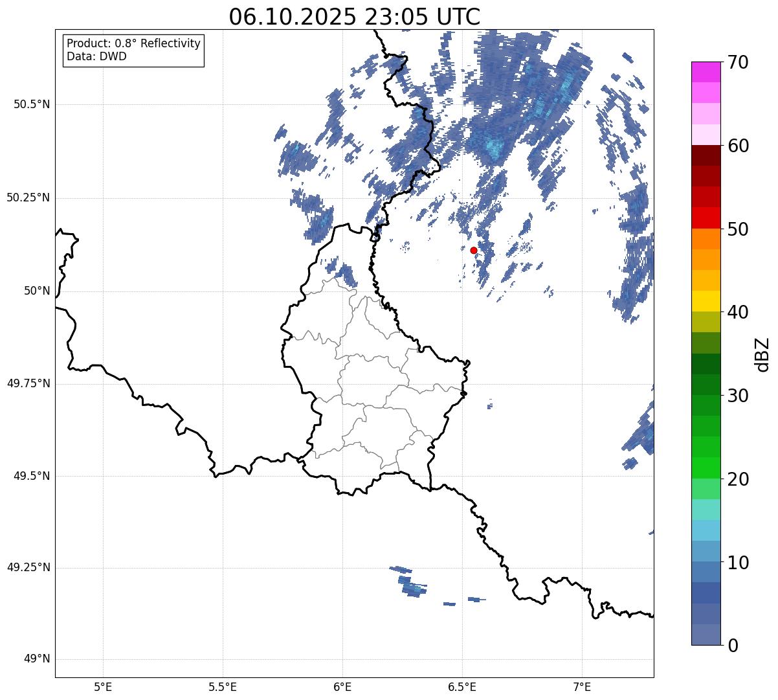Viewport: 778px width, 700px height.
Task: Pick the dark maroon swatch just below 60
Action: (x=706, y=155)
